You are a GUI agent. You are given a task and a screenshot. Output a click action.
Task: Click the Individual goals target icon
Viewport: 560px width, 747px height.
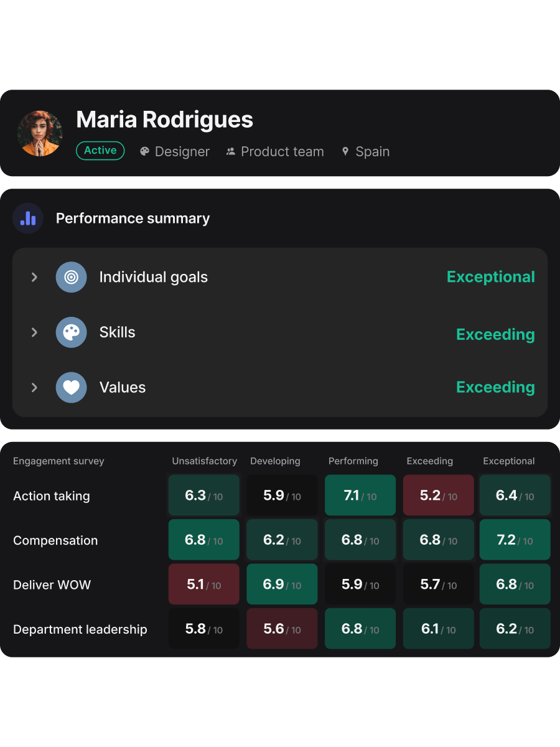click(x=72, y=277)
